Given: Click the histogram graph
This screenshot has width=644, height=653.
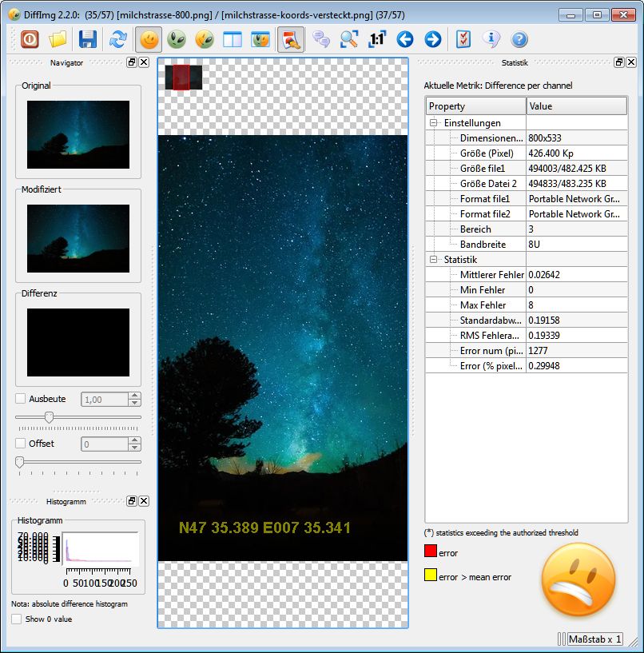Looking at the screenshot, I should [101, 547].
